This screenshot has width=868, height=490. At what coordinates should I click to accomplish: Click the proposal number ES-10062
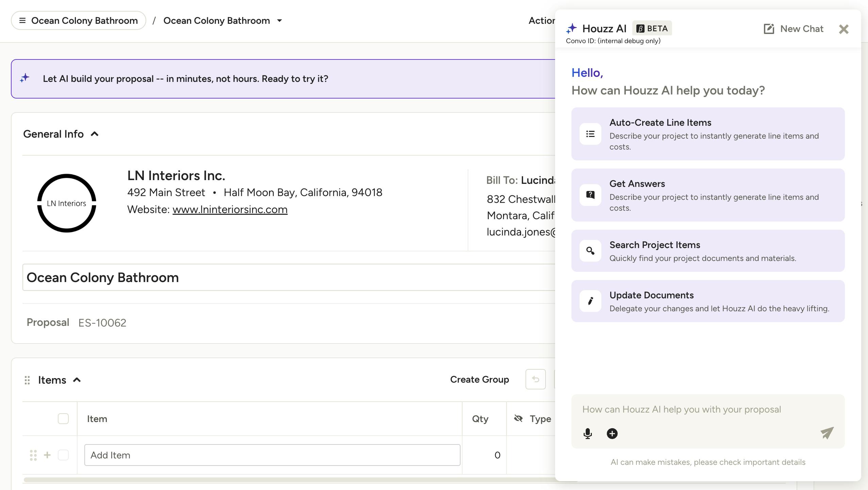click(x=102, y=323)
